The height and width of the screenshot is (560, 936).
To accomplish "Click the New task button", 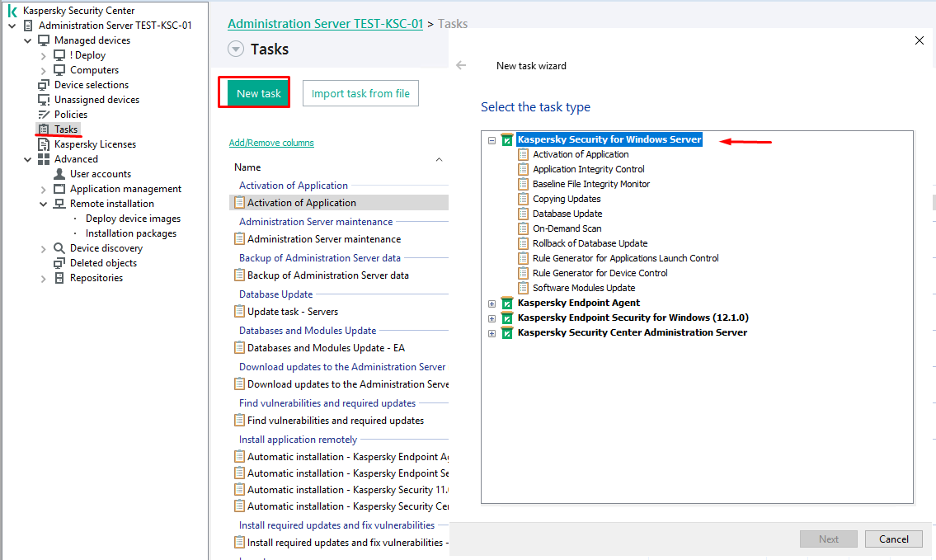I will 259,93.
